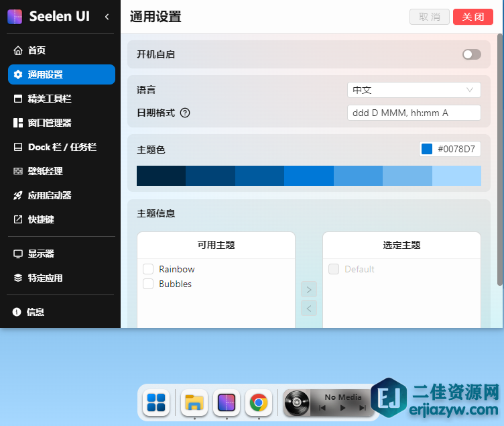Collapse the sidebar with the chevron arrow

click(x=107, y=17)
